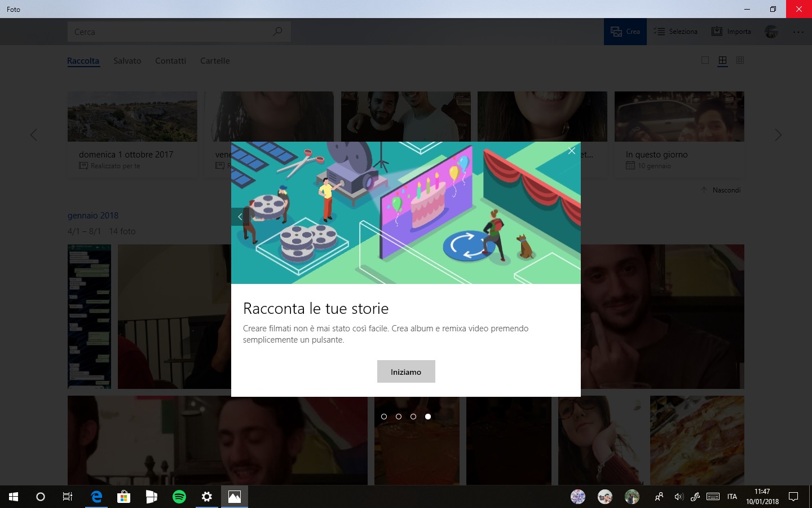Close the Racconta le tue storie dialog
The image size is (812, 508).
pos(572,151)
